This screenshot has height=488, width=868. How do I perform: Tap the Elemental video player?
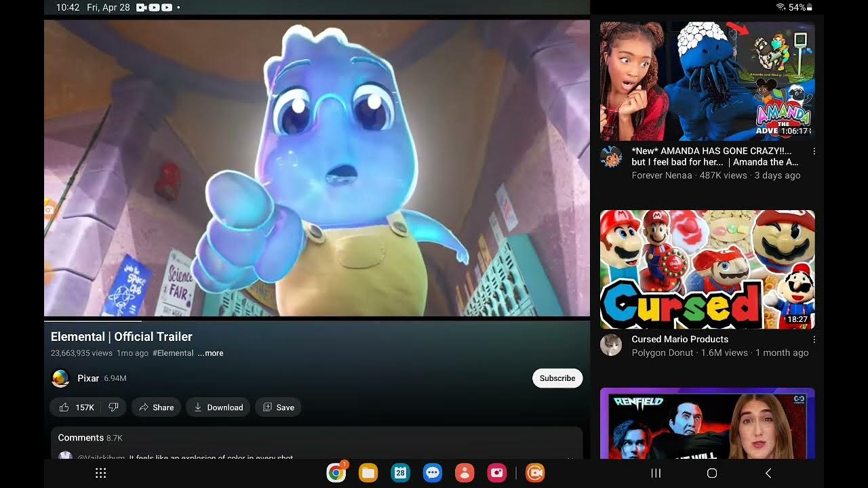pyautogui.click(x=317, y=167)
